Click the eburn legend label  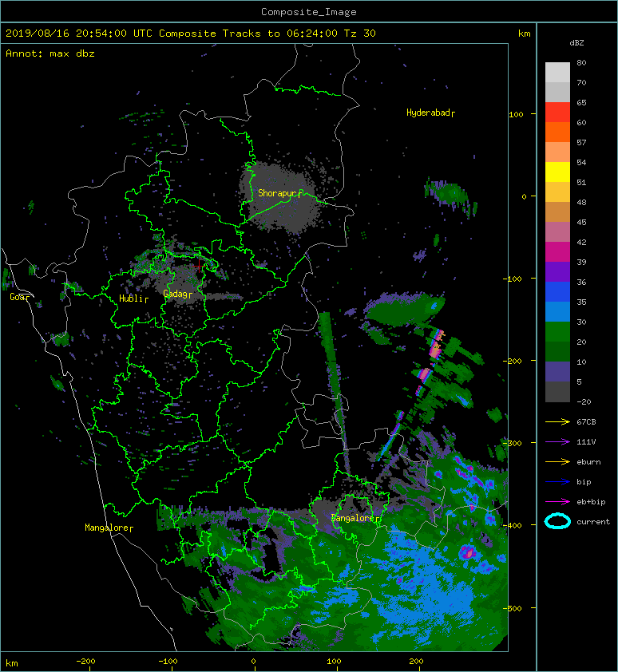pos(588,462)
